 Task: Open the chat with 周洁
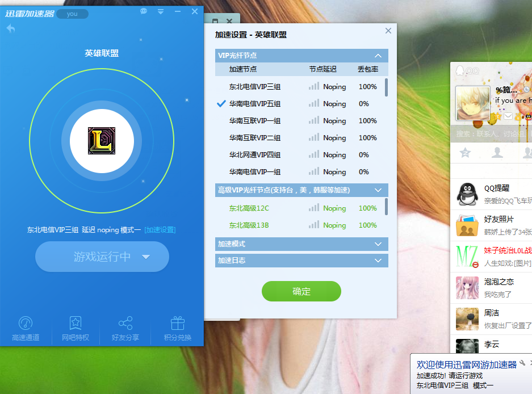click(x=491, y=319)
